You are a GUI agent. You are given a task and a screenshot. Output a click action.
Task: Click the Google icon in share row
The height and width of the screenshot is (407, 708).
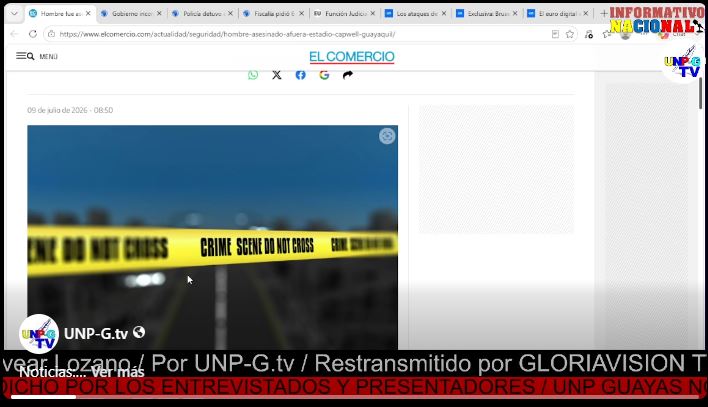click(324, 75)
